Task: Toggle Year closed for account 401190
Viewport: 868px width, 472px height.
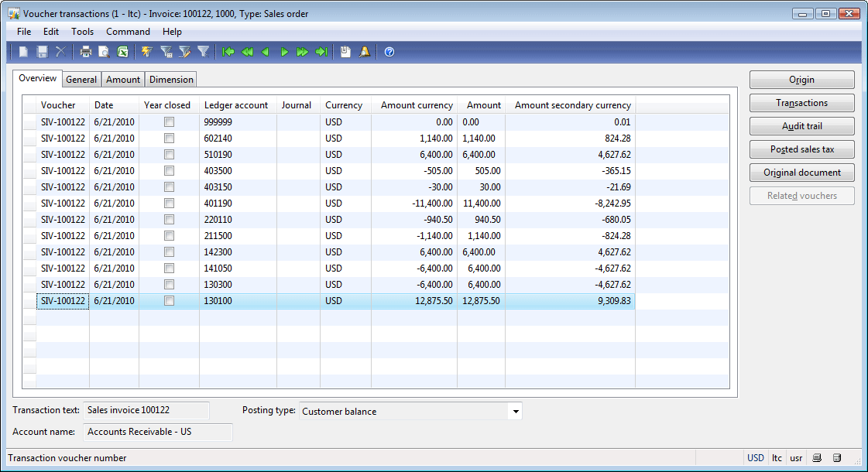Action: [x=169, y=203]
